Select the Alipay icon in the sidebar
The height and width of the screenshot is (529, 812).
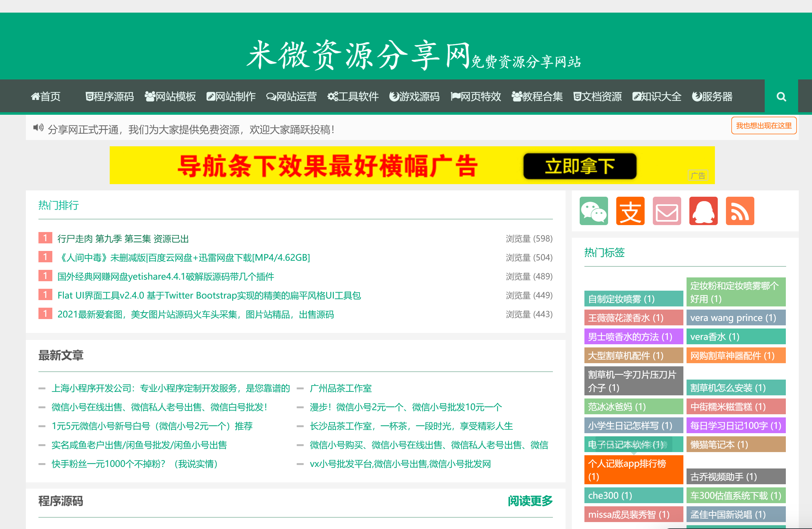click(630, 211)
